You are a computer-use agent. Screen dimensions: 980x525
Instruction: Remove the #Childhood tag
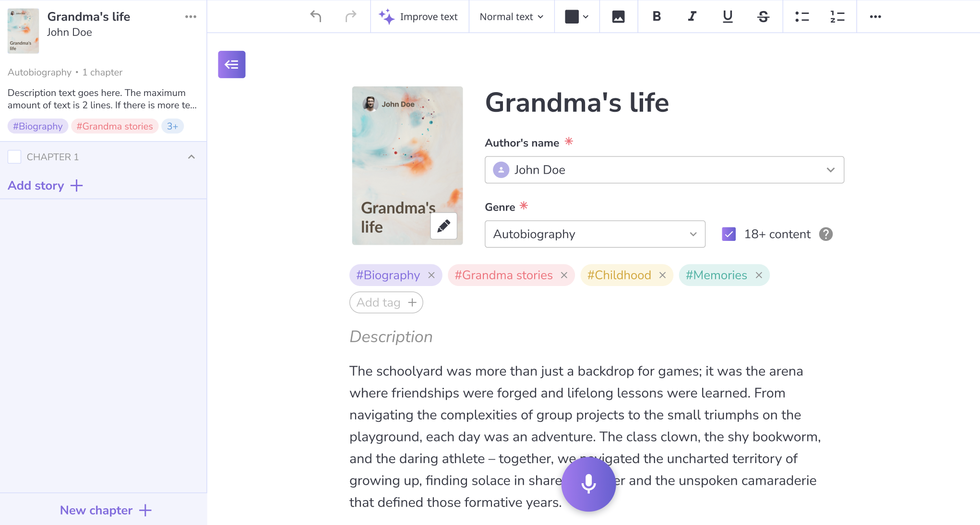[662, 275]
